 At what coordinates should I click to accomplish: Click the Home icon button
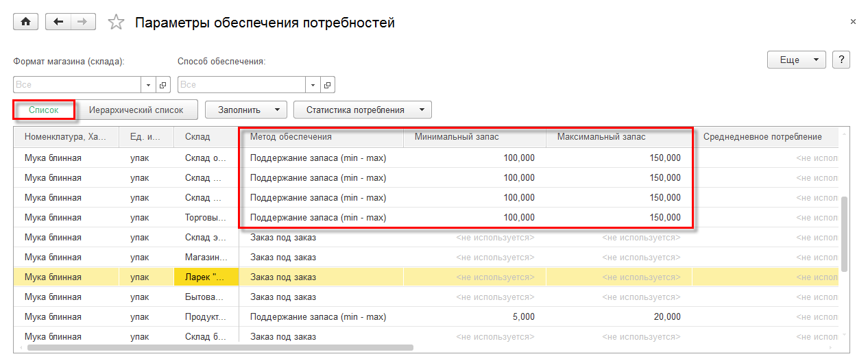pyautogui.click(x=26, y=22)
